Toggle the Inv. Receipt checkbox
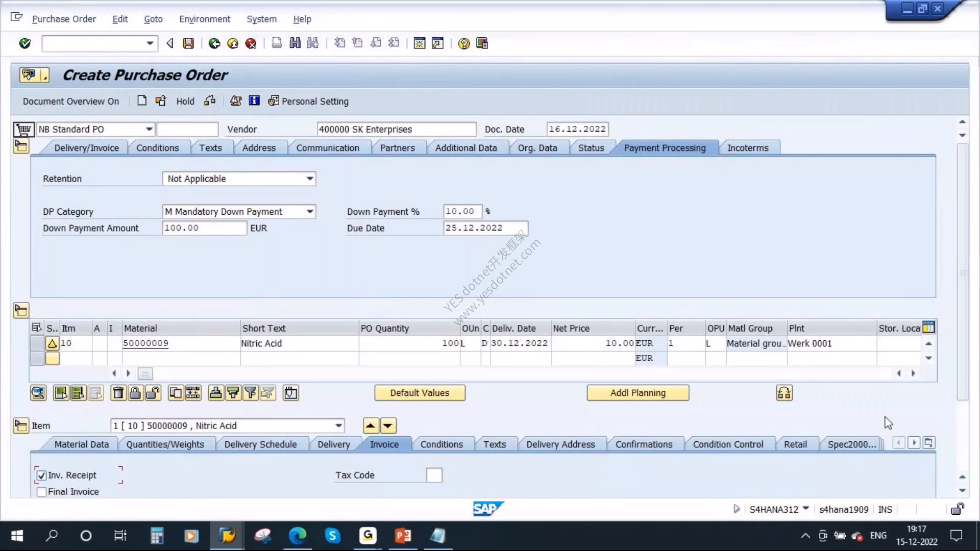The image size is (980, 551). [42, 475]
